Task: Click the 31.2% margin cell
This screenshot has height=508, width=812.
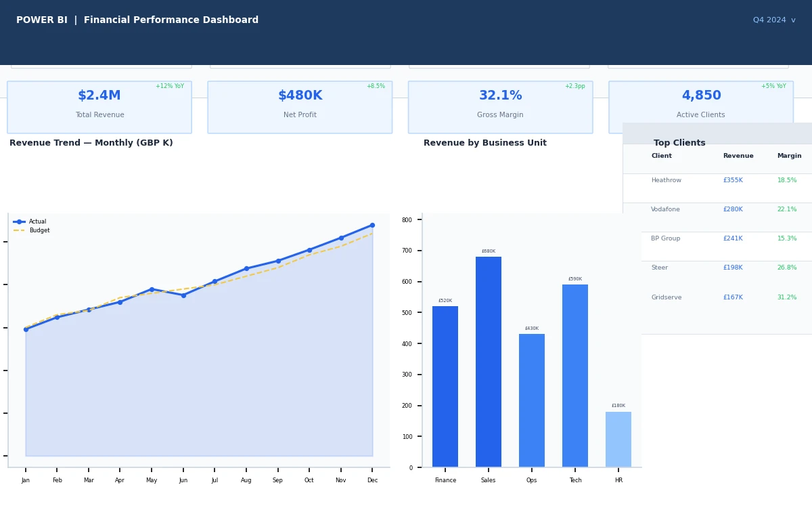Action: [x=787, y=297]
